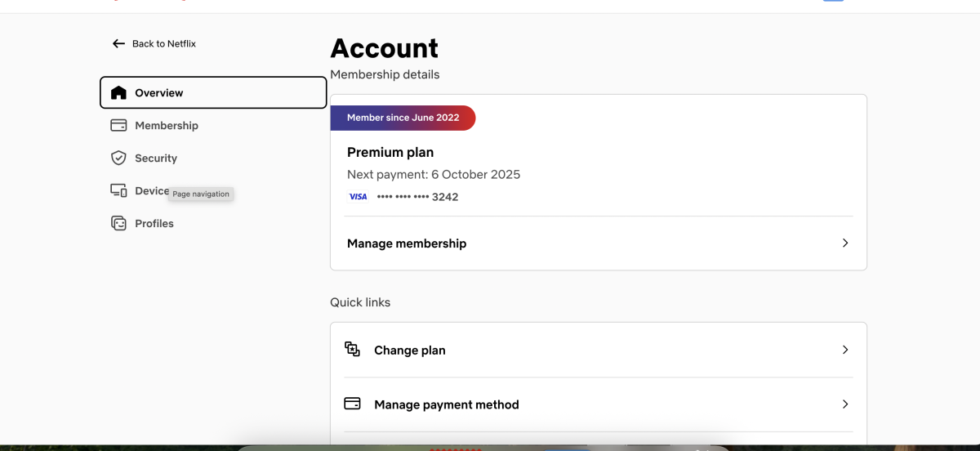Screen dimensions: 980x451
Task: Switch to the Profiles sidebar section
Action: [154, 224]
